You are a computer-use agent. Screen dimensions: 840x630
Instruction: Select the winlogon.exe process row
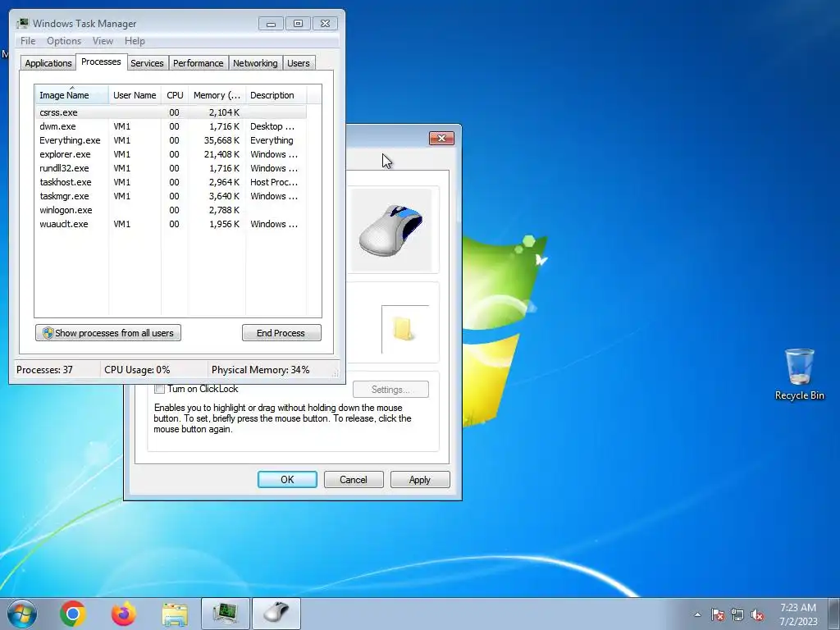[x=171, y=210]
